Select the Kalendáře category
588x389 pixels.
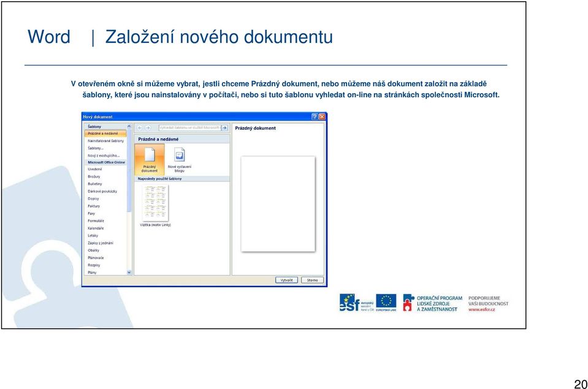pyautogui.click(x=96, y=228)
